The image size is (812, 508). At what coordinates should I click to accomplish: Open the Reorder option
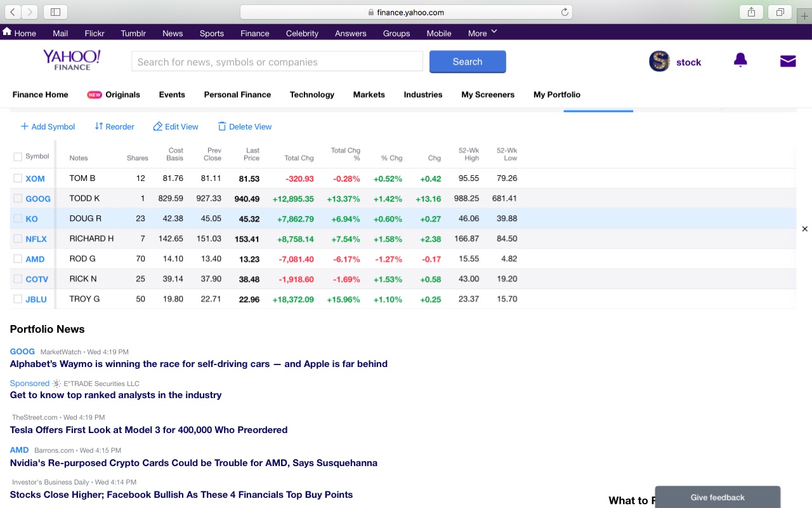[x=114, y=126]
